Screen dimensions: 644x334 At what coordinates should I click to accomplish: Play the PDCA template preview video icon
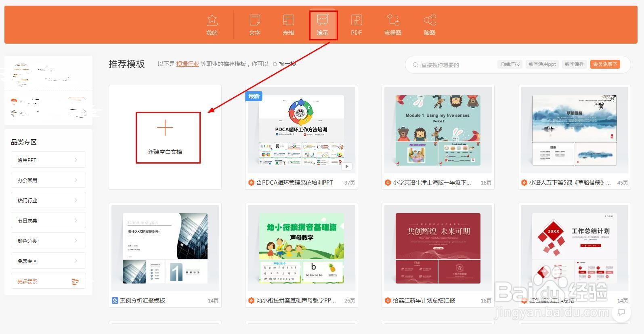pyautogui.click(x=347, y=166)
